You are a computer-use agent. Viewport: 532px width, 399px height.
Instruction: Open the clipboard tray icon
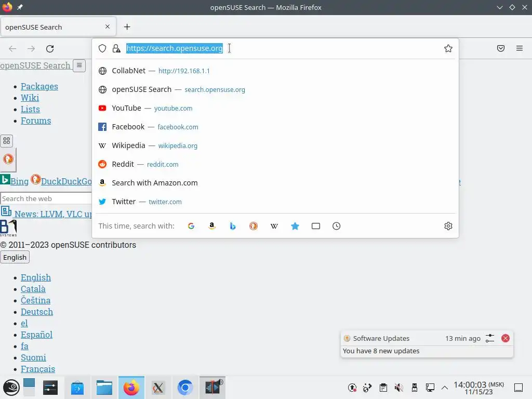click(x=383, y=388)
